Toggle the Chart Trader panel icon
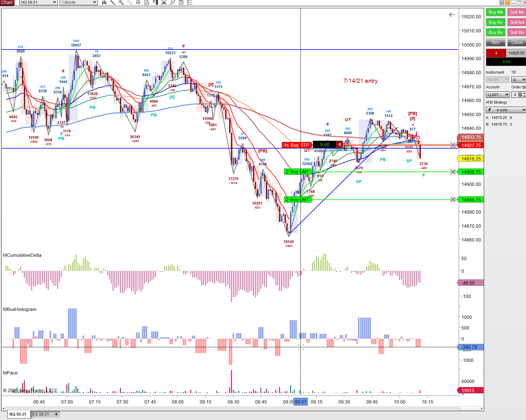 point(155,2)
